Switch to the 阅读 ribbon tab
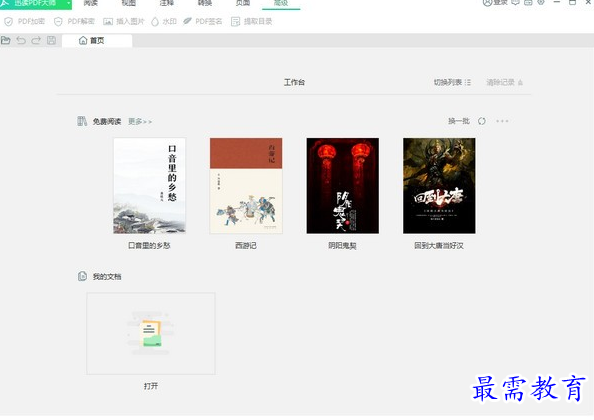 91,3
